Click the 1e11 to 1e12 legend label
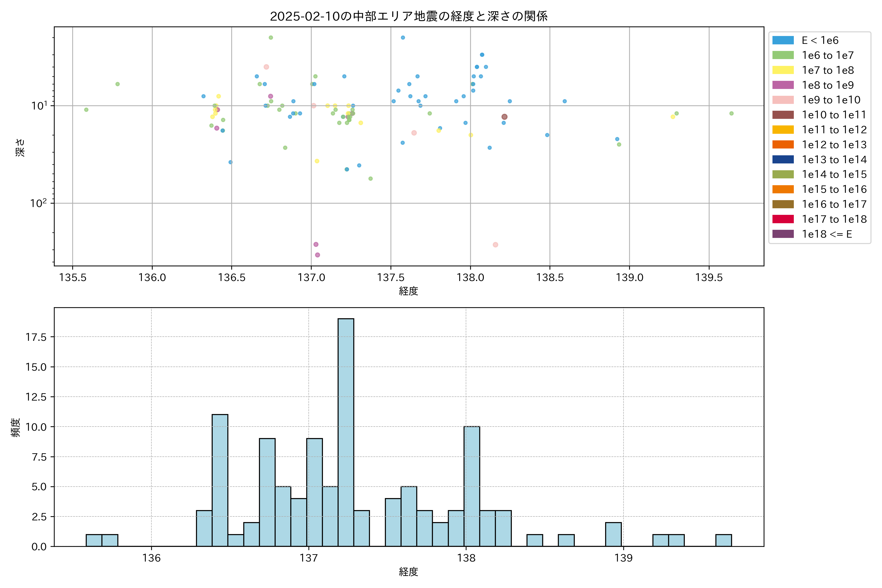882x588 pixels. 834,130
